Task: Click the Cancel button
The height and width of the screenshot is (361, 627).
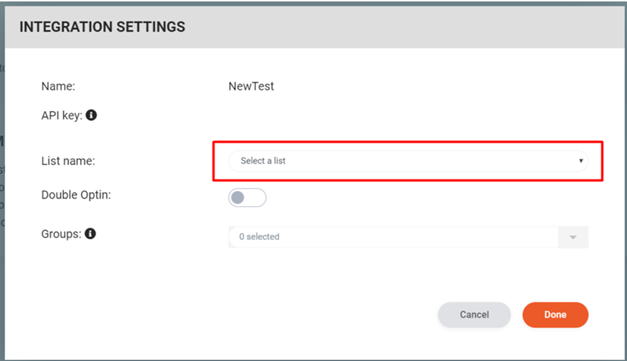Action: [474, 315]
